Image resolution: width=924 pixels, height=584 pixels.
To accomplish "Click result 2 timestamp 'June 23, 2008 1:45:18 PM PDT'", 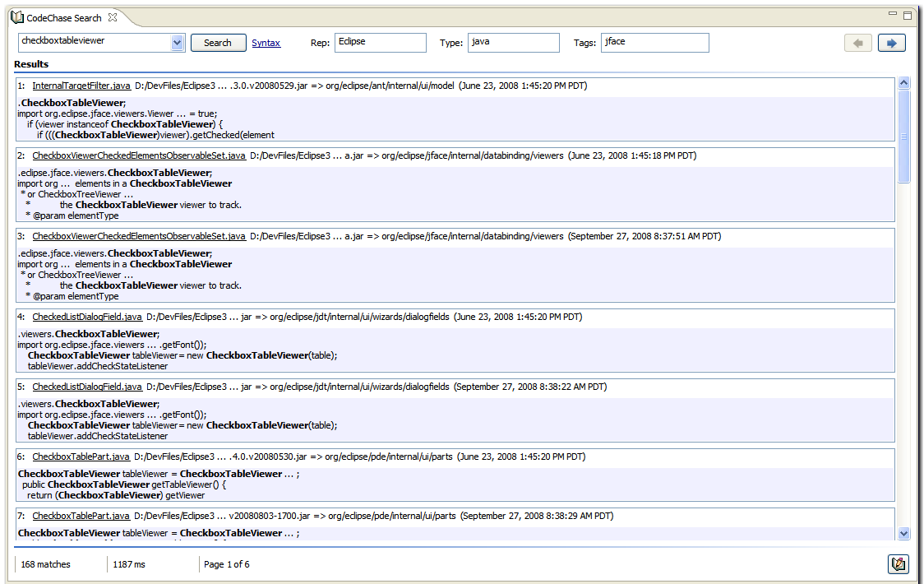I will click(632, 155).
